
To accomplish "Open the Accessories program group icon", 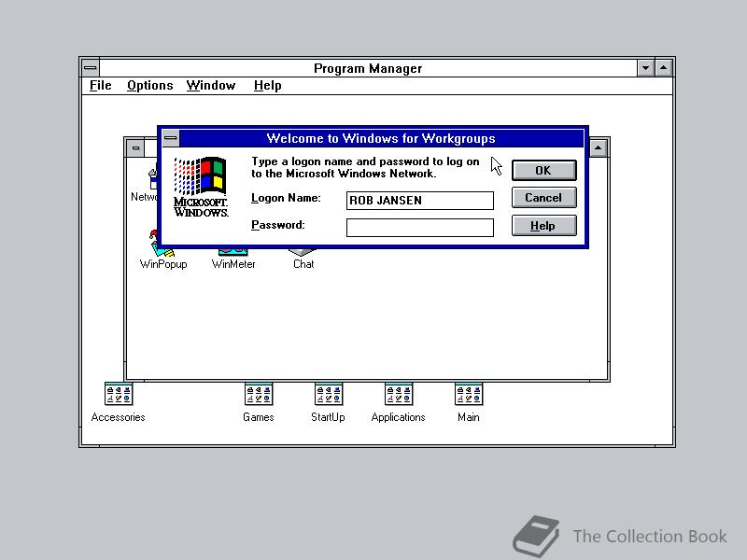I will click(119, 394).
